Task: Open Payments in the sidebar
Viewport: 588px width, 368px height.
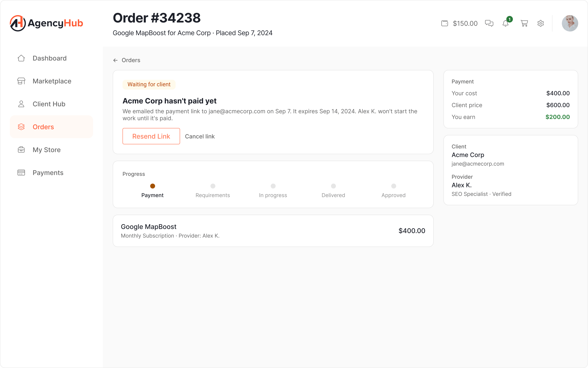Action: 51,173
